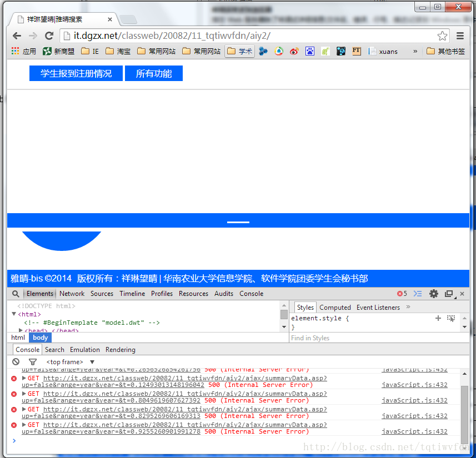Open DevTools settings gear
Viewport: 476px width, 458px height.
click(433, 294)
